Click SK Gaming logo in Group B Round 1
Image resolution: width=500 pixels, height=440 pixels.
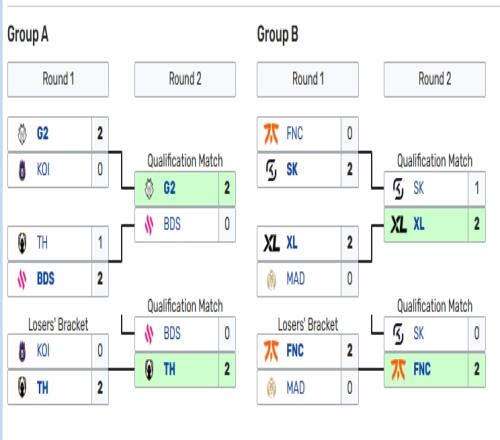[271, 170]
